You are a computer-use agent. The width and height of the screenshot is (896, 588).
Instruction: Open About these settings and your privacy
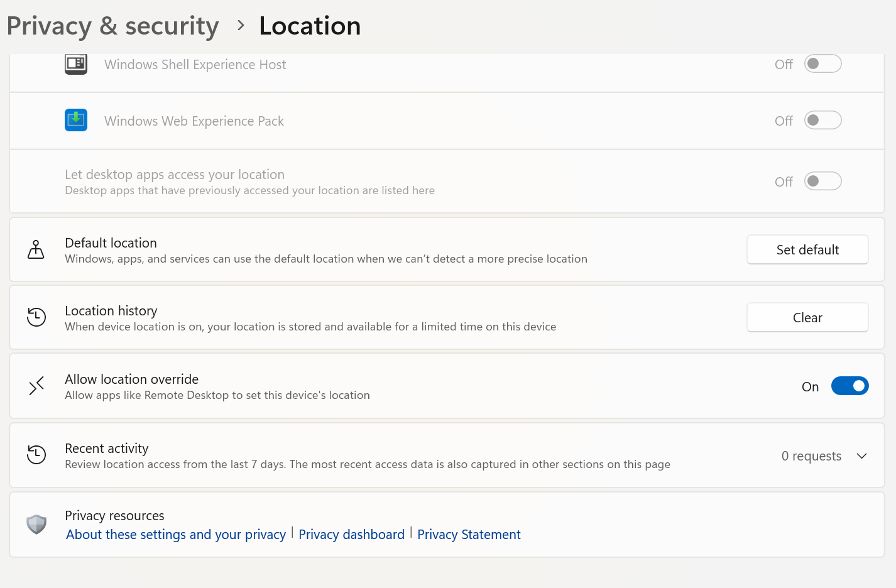coord(175,534)
